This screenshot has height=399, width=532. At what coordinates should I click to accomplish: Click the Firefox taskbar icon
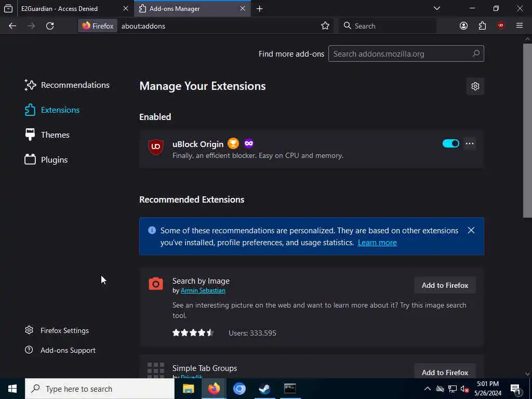214,389
